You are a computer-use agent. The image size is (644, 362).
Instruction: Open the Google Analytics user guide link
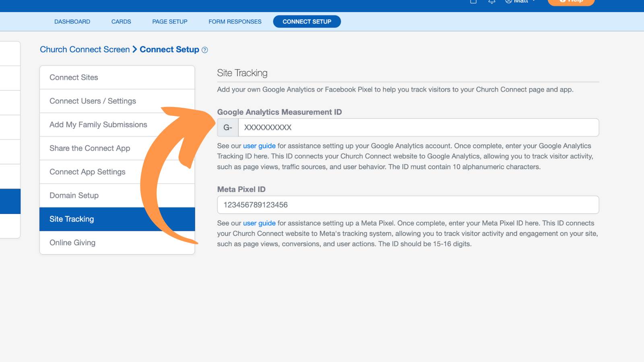pos(259,146)
